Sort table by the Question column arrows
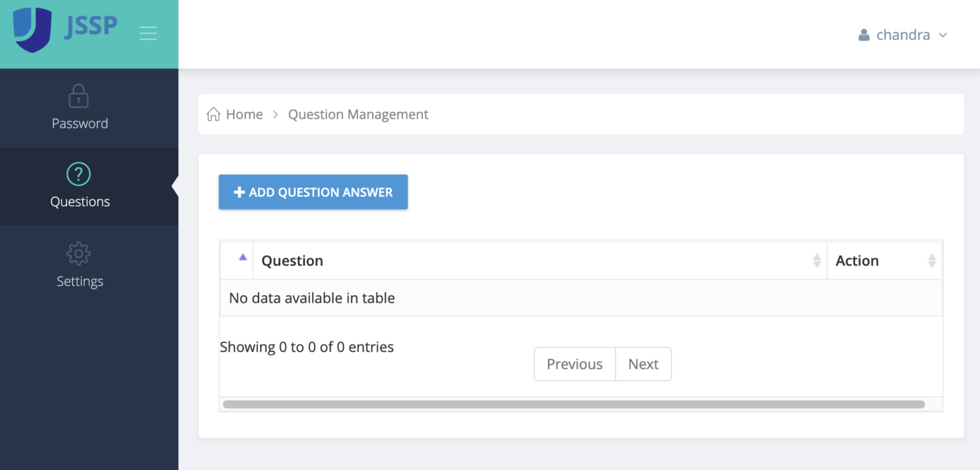 (x=817, y=261)
